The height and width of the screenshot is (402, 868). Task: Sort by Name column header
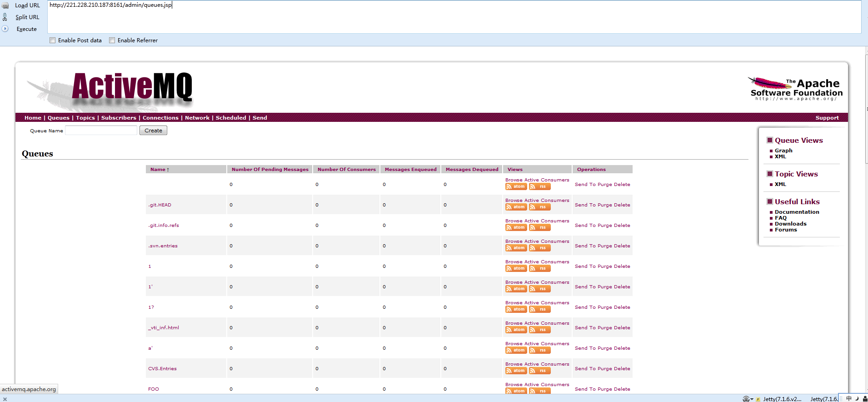160,170
